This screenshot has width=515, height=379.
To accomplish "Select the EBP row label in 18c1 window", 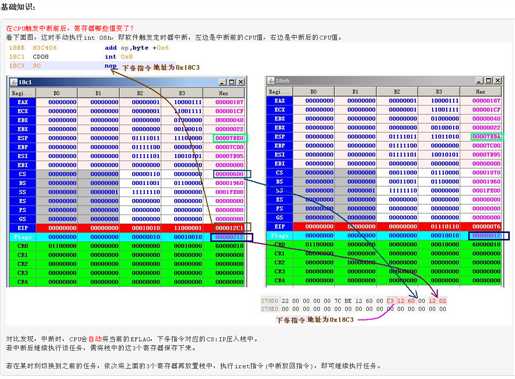I will [23, 147].
